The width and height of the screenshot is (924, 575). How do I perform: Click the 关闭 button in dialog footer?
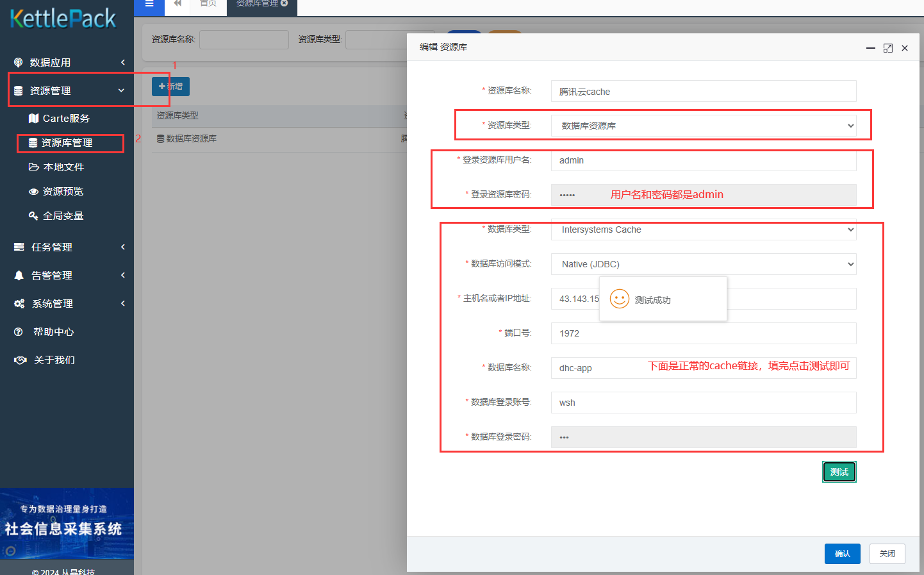coord(887,554)
